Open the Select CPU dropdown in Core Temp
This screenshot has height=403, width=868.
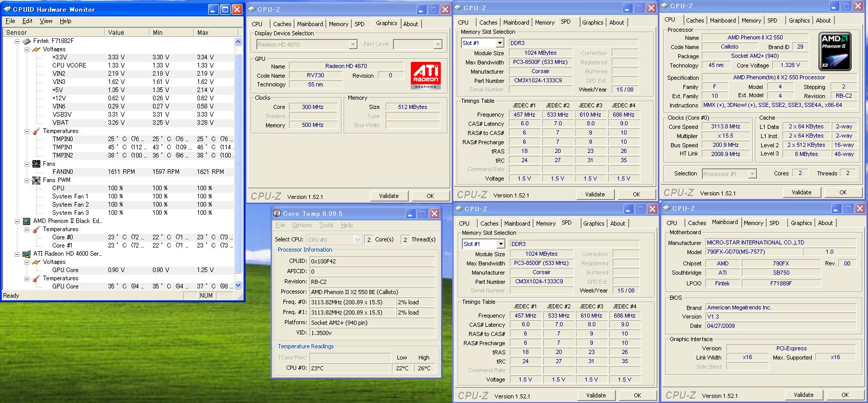click(358, 239)
